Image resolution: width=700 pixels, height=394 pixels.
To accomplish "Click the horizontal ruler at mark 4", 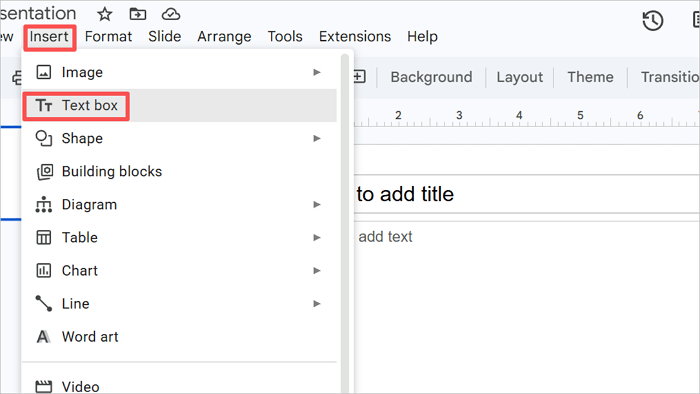I will tap(519, 115).
